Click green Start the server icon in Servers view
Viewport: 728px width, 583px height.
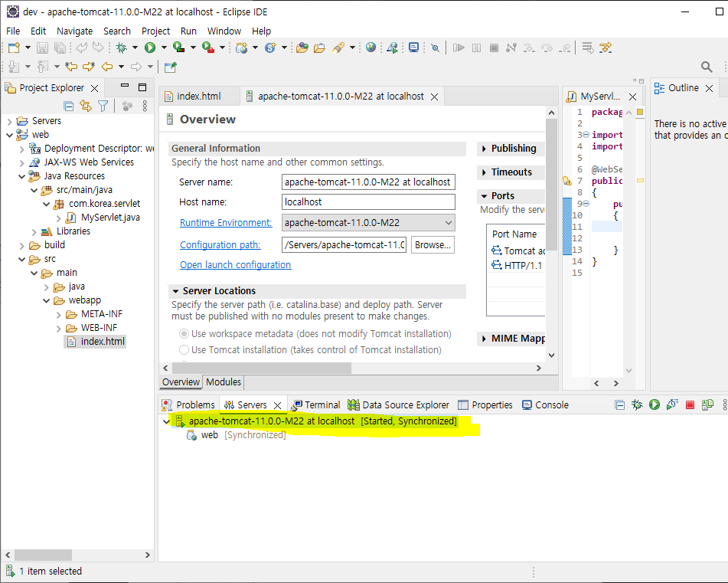click(655, 404)
